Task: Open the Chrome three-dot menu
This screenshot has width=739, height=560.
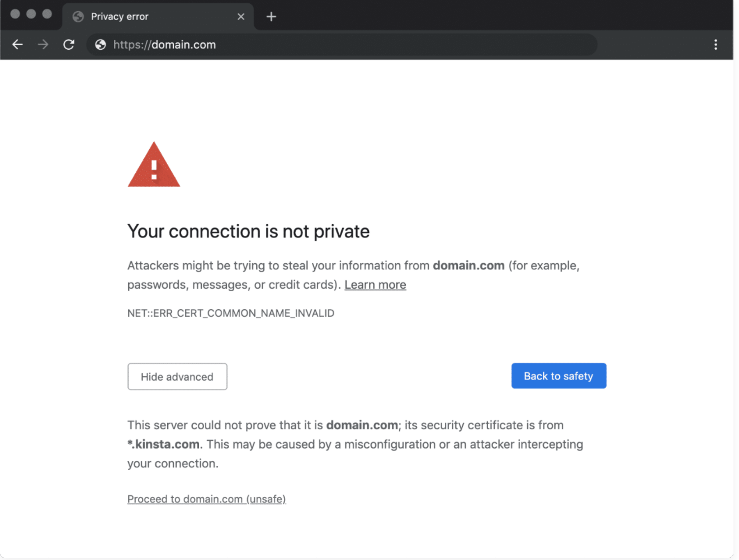Action: [716, 45]
